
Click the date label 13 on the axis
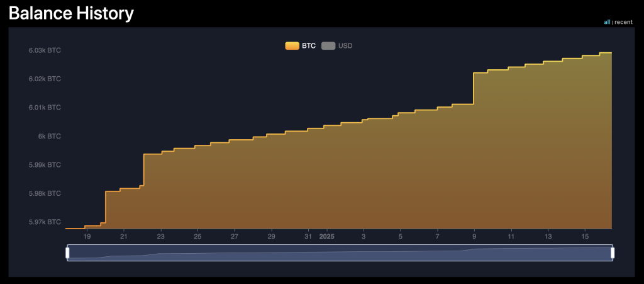548,237
